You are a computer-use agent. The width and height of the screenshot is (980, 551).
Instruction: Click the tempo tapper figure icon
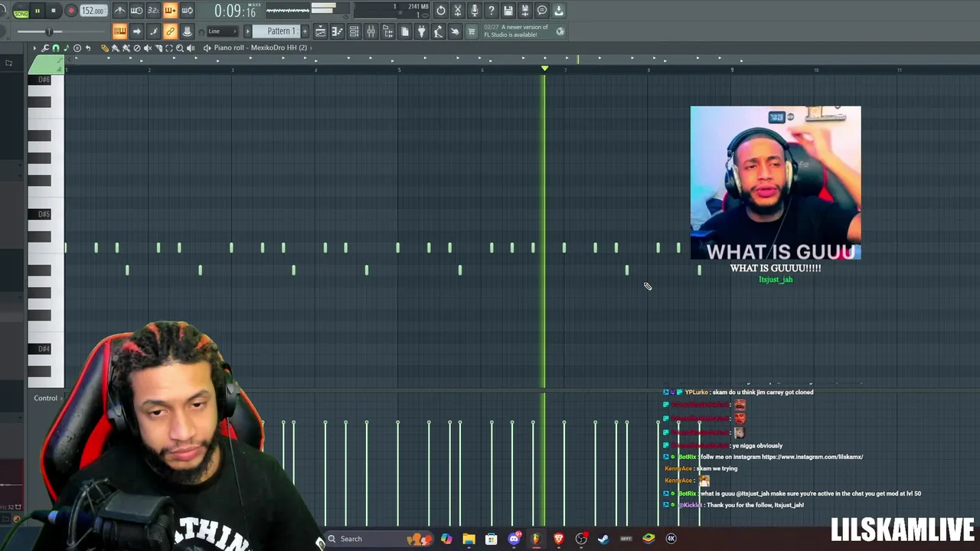(x=438, y=31)
